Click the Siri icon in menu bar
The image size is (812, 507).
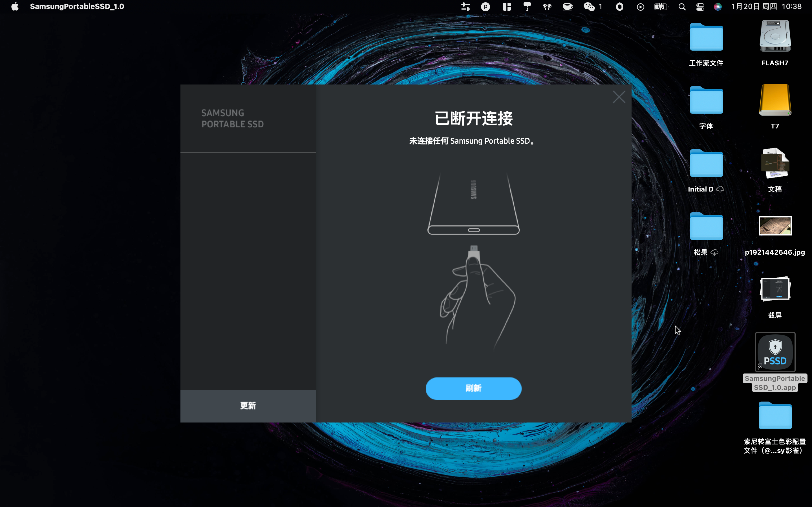pyautogui.click(x=717, y=7)
